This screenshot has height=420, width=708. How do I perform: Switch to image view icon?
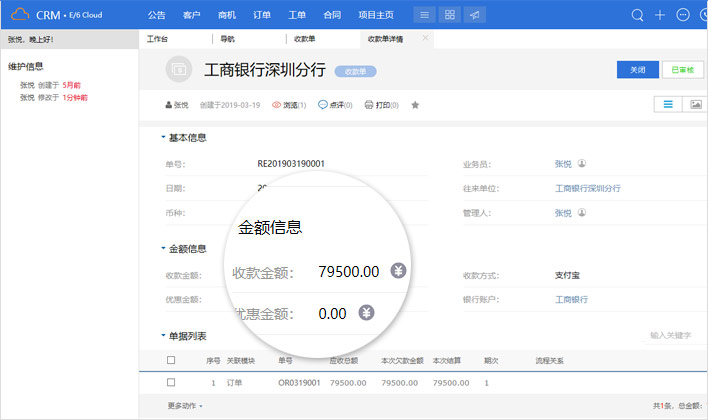[x=696, y=104]
